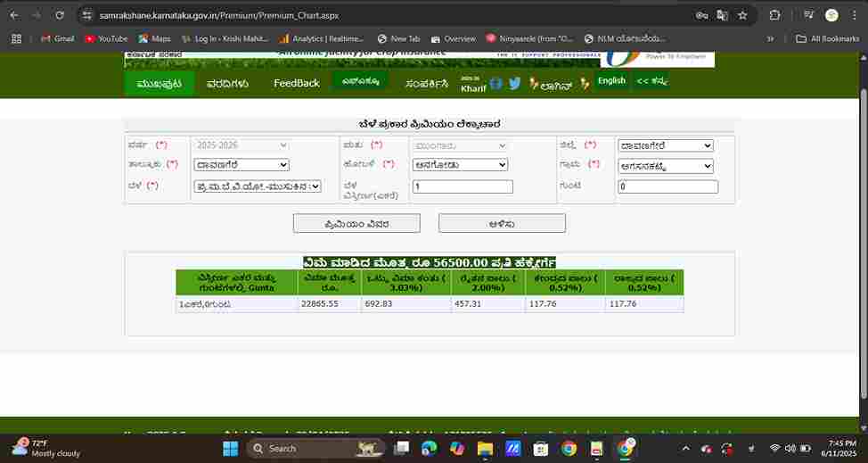The height and width of the screenshot is (463, 868).
Task: Click the left premium details button
Action: coord(356,223)
